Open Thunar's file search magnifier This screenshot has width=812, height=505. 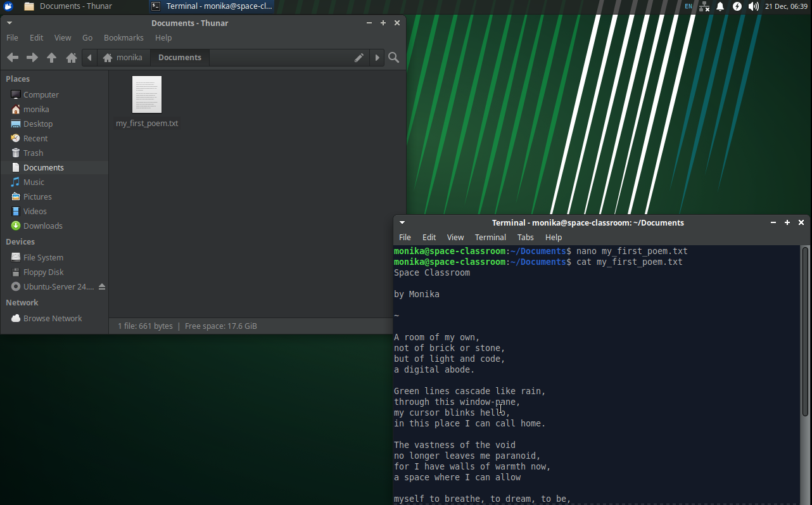394,58
